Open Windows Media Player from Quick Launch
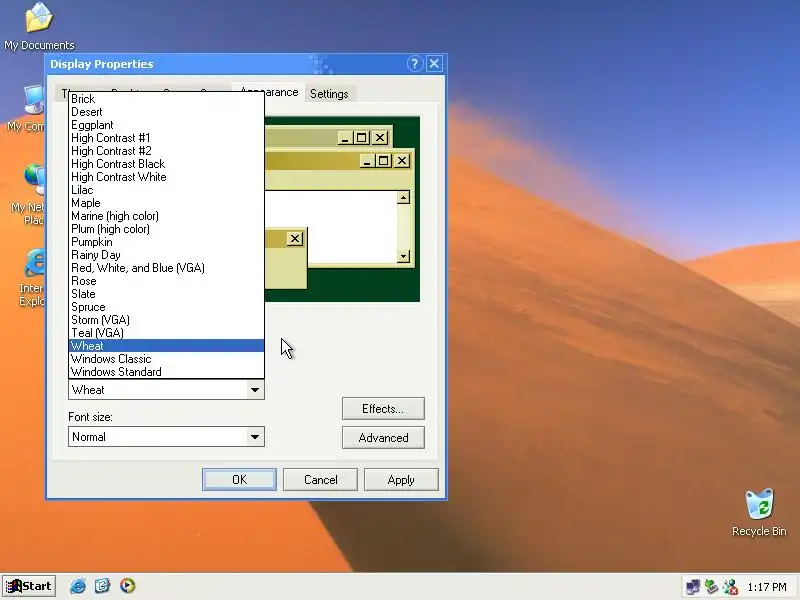Screen dimensions: 800x600 (128, 586)
